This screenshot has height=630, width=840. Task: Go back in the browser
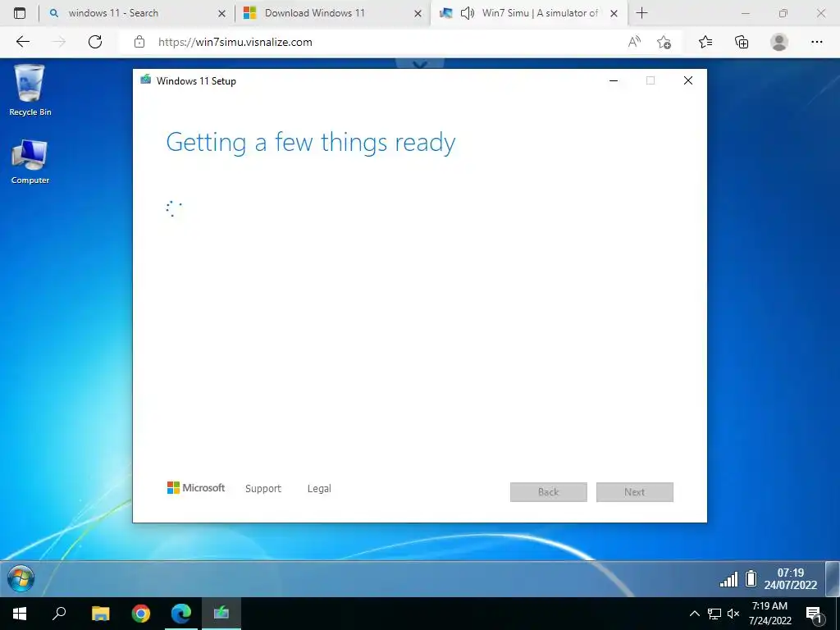click(22, 42)
